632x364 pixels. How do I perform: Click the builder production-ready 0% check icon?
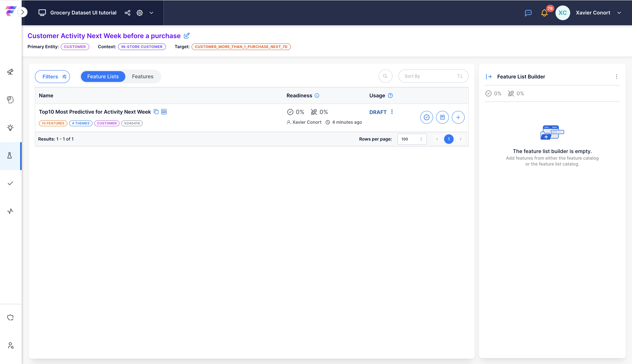coord(488,93)
